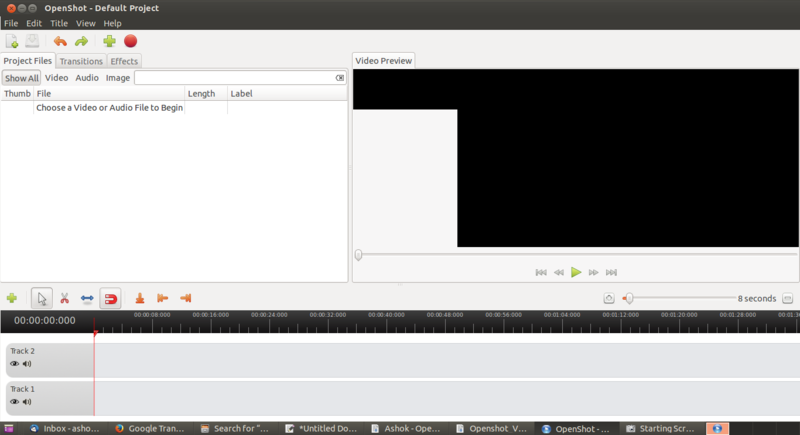Import files with the green plus icon

click(109, 41)
